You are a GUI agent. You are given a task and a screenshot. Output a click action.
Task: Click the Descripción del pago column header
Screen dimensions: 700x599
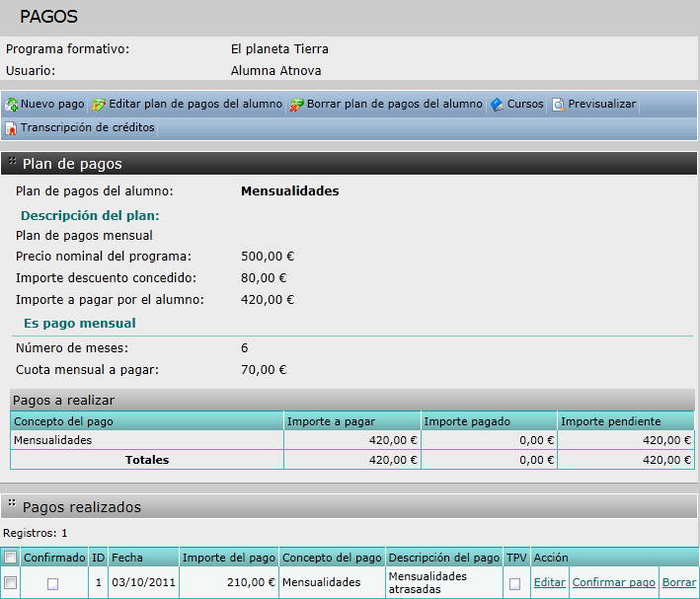444,558
